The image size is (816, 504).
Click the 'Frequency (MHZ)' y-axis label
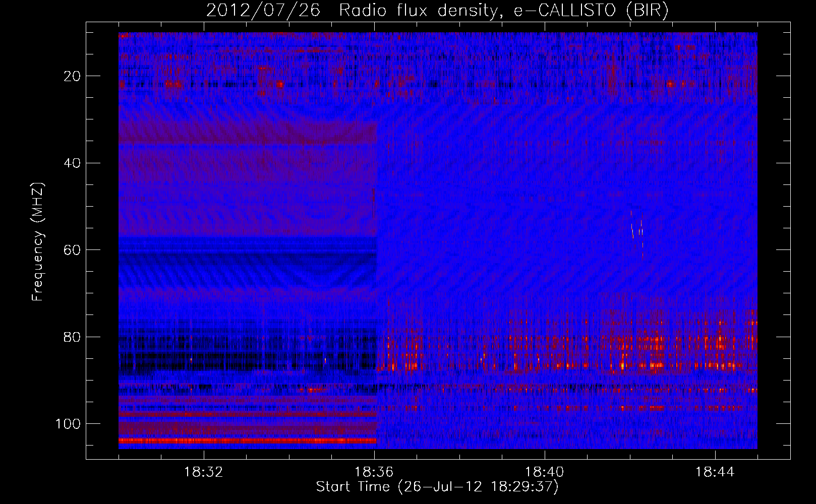point(38,242)
